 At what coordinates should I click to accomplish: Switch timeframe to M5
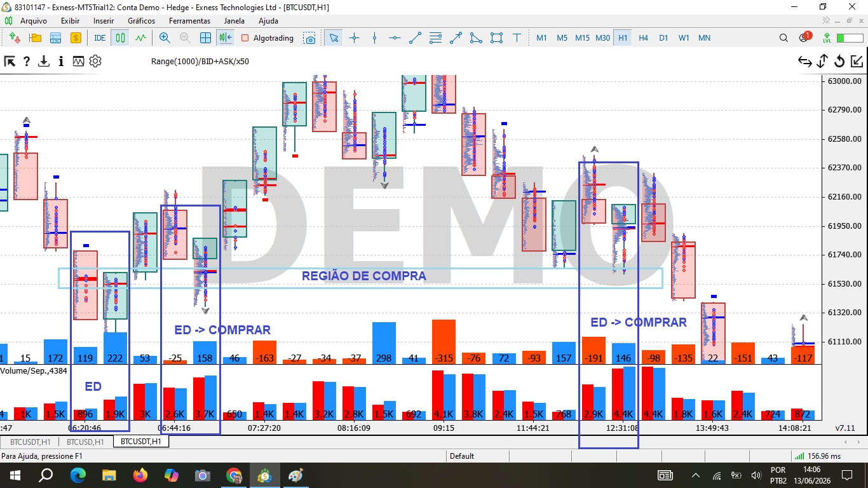click(562, 37)
